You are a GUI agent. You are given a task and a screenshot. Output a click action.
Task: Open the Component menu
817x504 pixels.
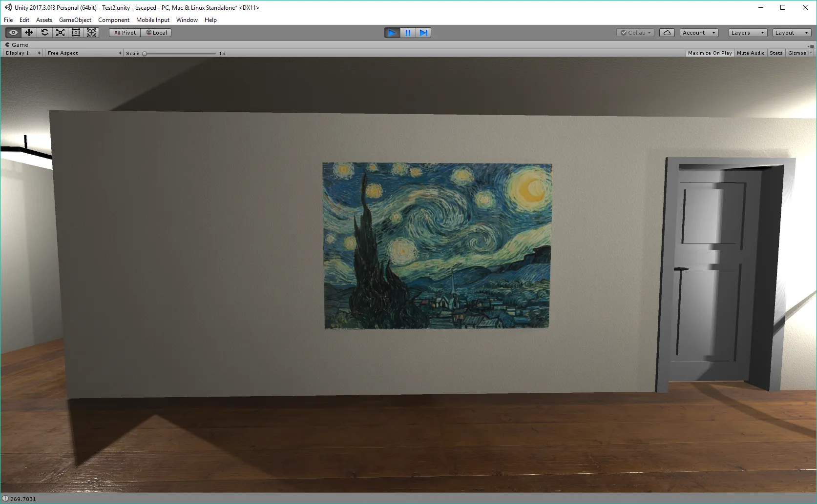(x=113, y=20)
